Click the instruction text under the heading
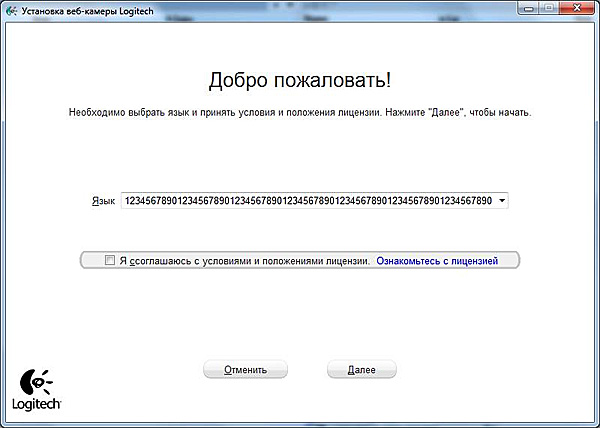Image resolution: width=600 pixels, height=428 pixels. point(300,113)
